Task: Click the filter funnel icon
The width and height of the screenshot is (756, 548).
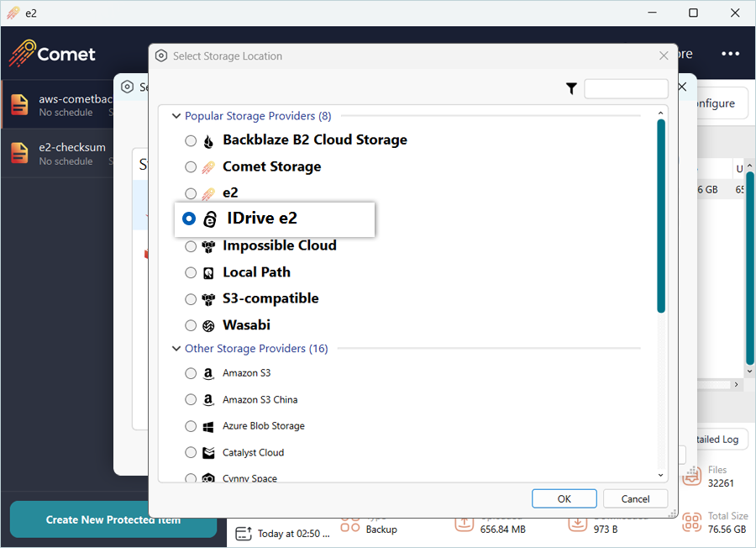Action: [x=571, y=88]
